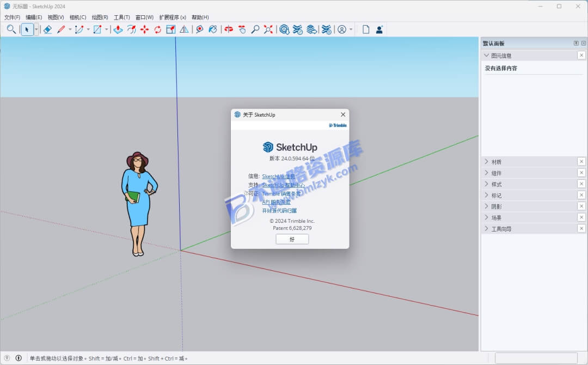Close the 关于 SketchUp dialog

(343, 114)
